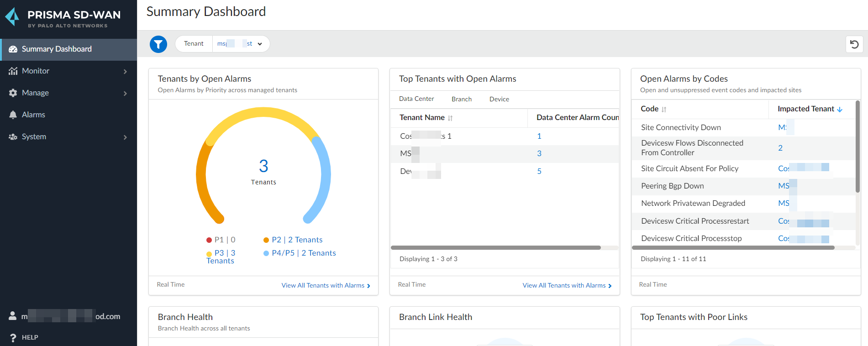Click the Alarms bell icon
Viewport: 868px width, 346px height.
click(x=13, y=115)
